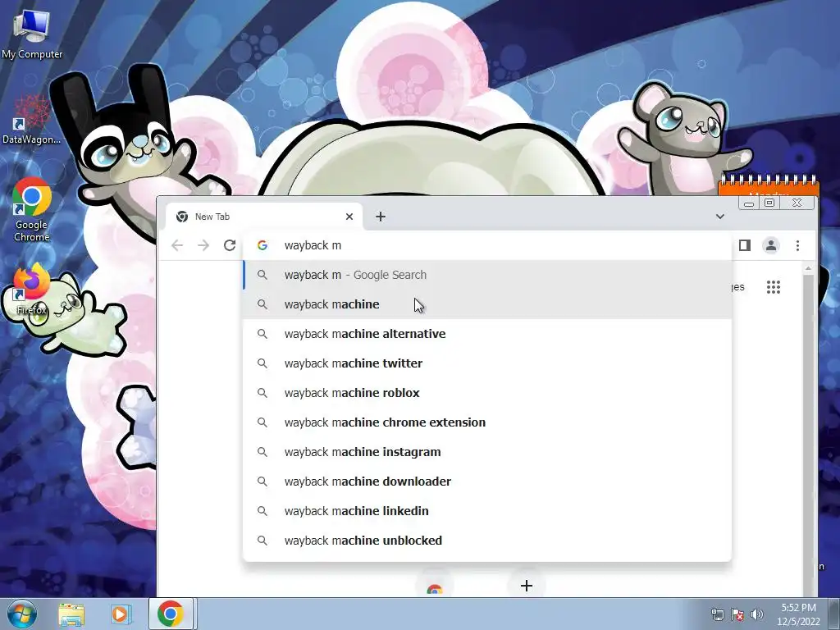Minimize the Chrome window
Viewport: 840px width, 630px height.
tap(749, 203)
